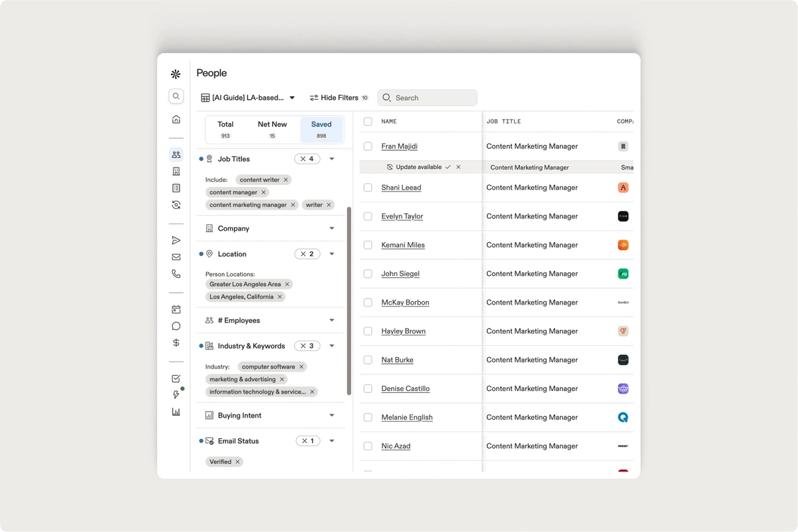
Task: Click the Apollo logo icon in sidebar
Action: 176,74
